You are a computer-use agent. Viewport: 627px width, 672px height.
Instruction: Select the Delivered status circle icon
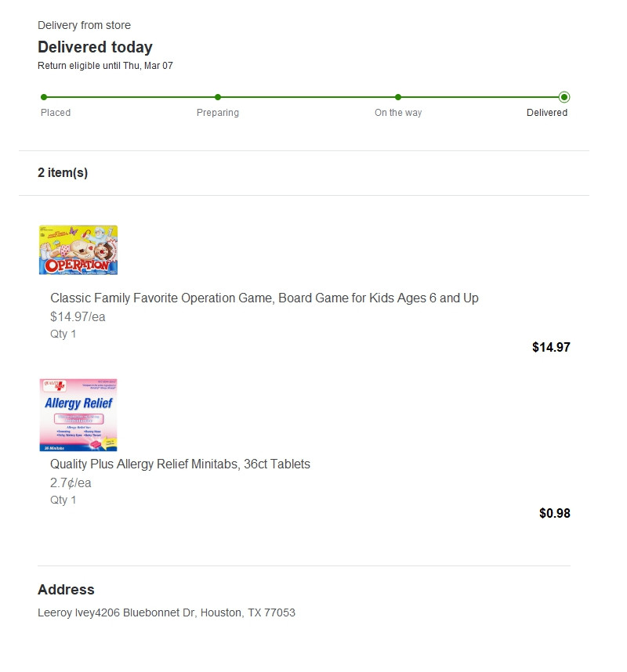[x=564, y=97]
